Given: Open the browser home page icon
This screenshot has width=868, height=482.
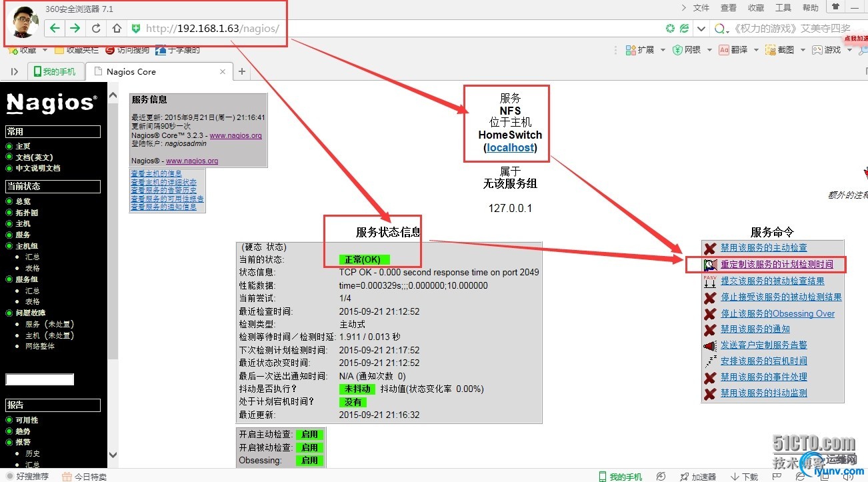Looking at the screenshot, I should (117, 28).
